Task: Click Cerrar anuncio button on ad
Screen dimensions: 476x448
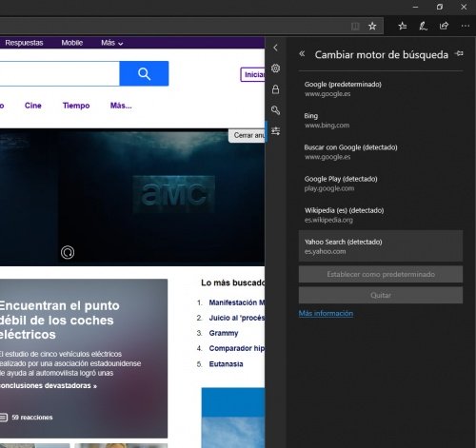Action: [248, 135]
